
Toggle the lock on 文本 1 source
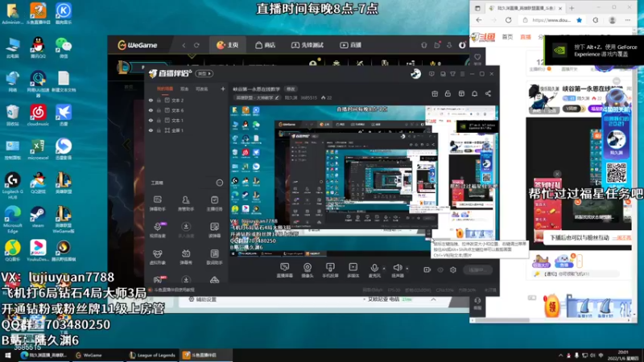[x=159, y=120]
